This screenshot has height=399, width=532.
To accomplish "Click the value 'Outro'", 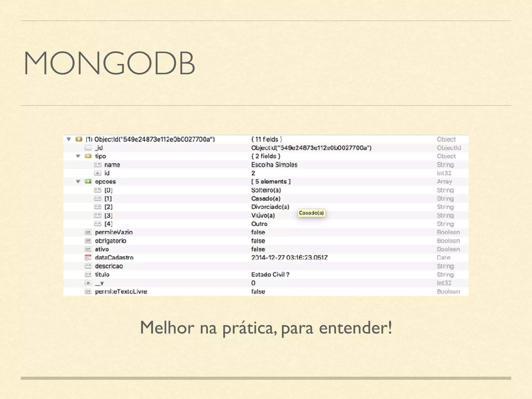I will tap(259, 224).
